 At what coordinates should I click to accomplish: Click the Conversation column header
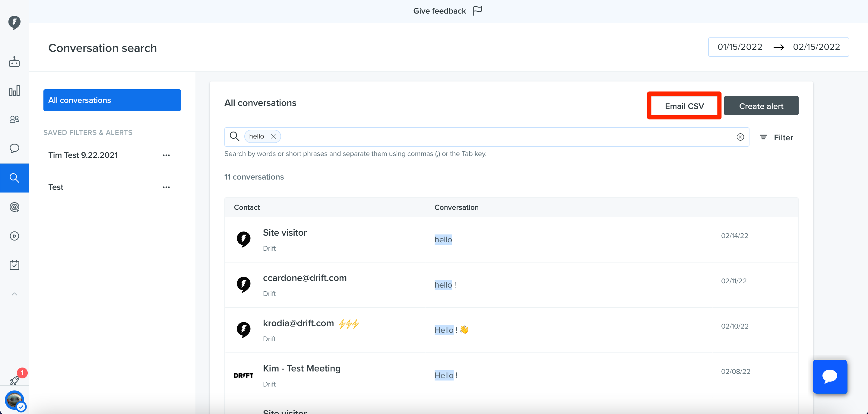[457, 207]
